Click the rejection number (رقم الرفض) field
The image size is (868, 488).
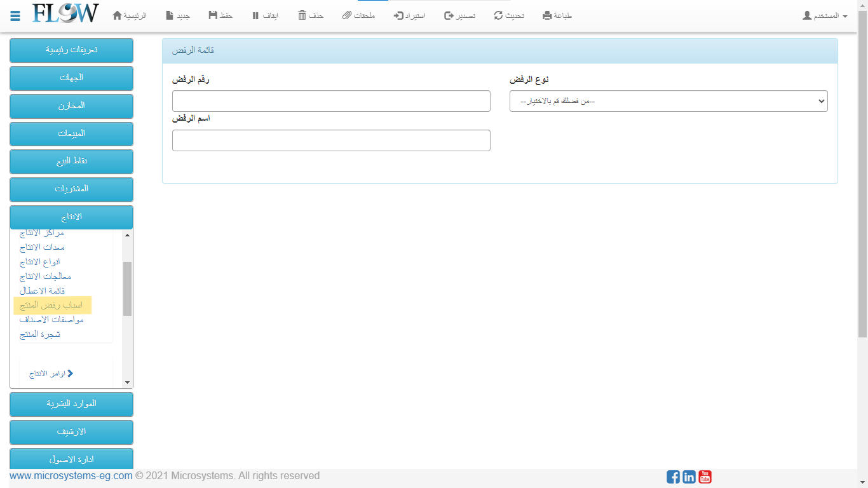coord(331,101)
